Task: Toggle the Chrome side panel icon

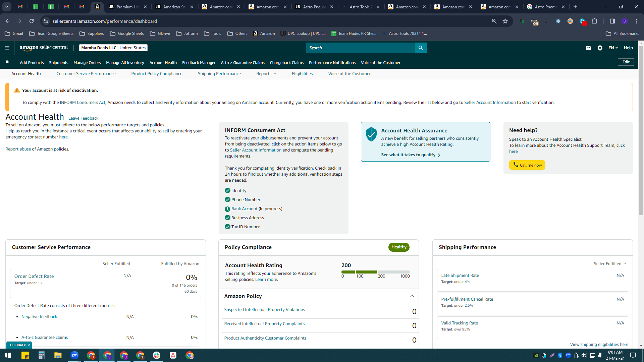Action: pos(612,21)
